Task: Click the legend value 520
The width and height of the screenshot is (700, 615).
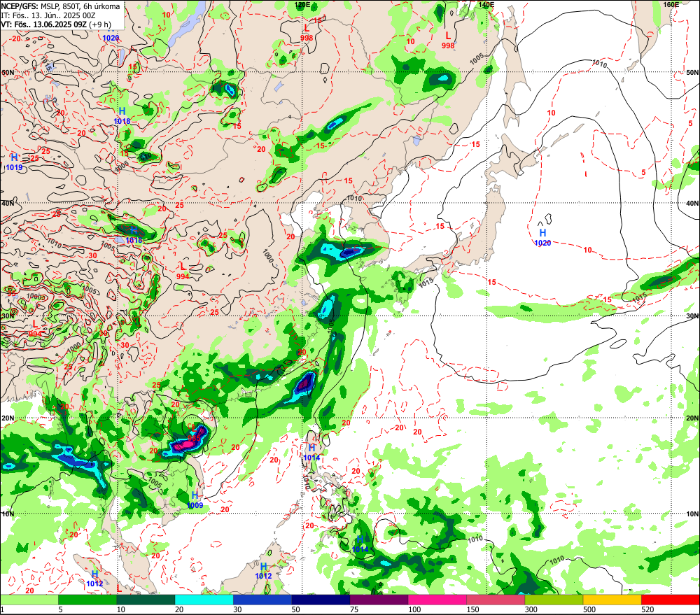Action: click(x=647, y=609)
